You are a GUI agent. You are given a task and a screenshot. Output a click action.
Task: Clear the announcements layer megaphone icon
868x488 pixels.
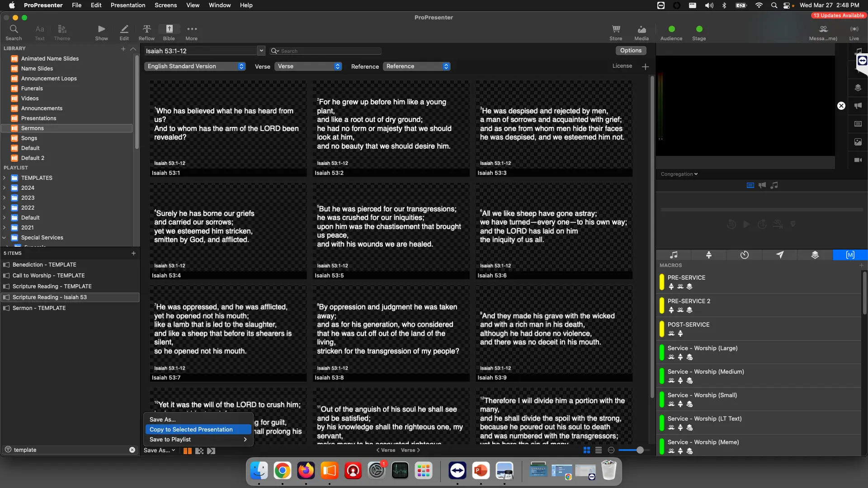point(858,106)
